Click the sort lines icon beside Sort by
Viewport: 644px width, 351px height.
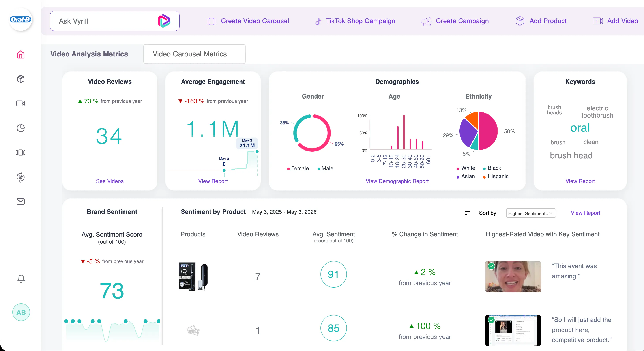pyautogui.click(x=467, y=213)
